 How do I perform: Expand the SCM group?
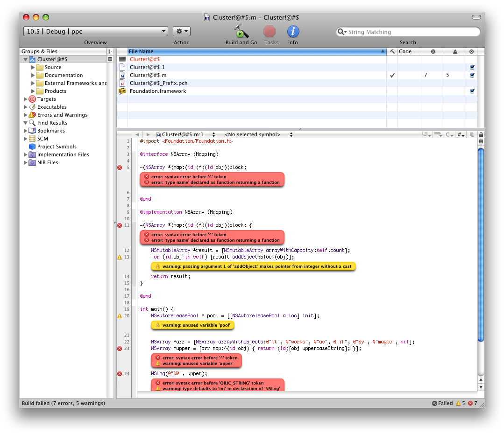pyautogui.click(x=25, y=139)
